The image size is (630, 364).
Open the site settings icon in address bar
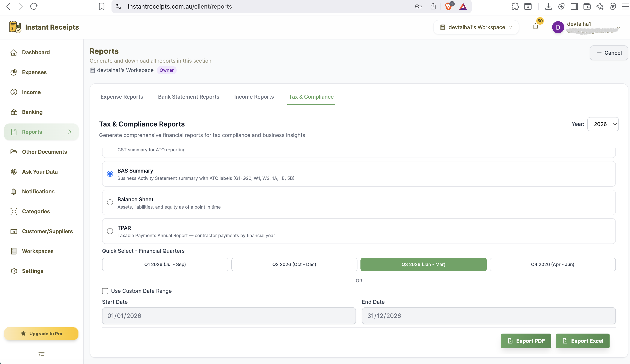(x=119, y=6)
